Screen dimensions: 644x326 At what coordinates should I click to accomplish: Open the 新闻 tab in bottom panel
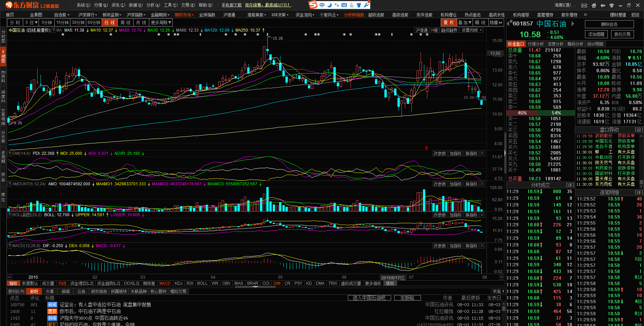click(66, 291)
